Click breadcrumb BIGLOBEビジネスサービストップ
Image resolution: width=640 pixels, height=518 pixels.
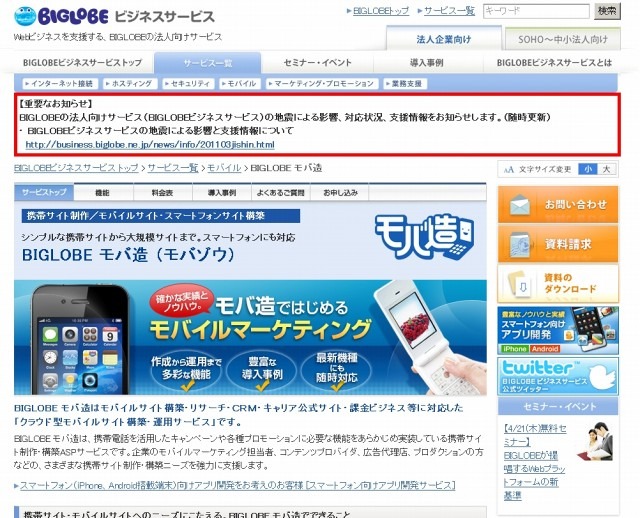[x=76, y=168]
